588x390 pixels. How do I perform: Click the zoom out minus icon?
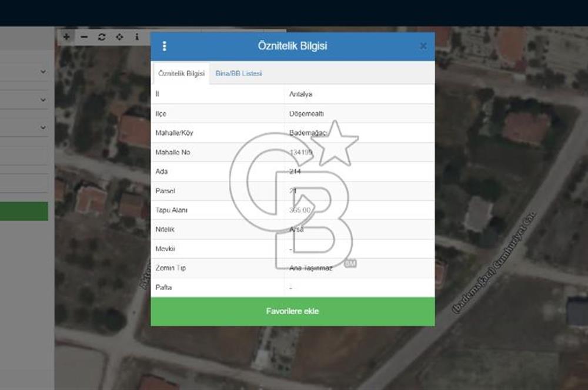tap(84, 37)
